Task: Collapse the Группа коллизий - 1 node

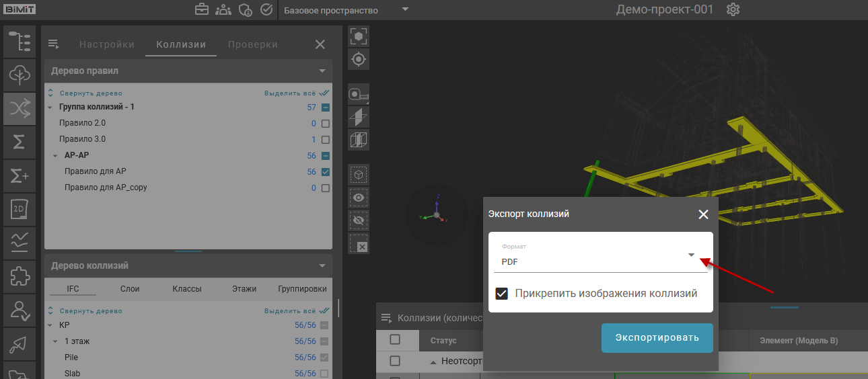Action: (x=50, y=108)
